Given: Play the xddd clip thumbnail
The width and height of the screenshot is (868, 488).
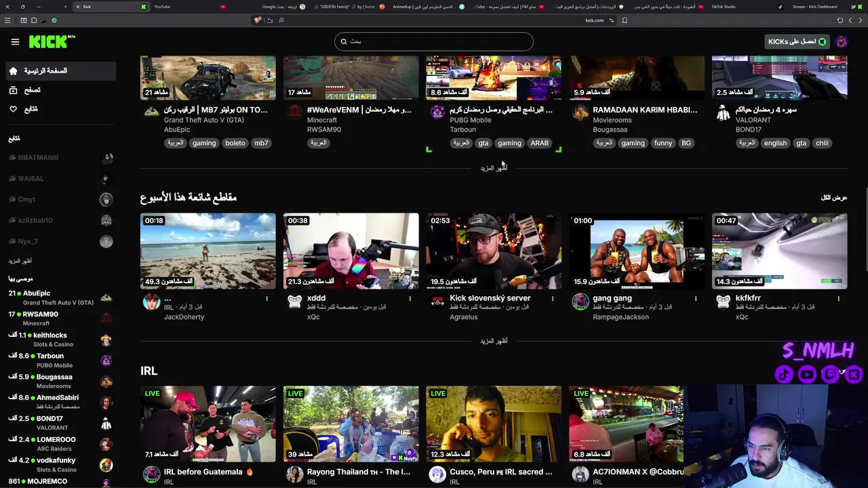Looking at the screenshot, I should pos(351,251).
